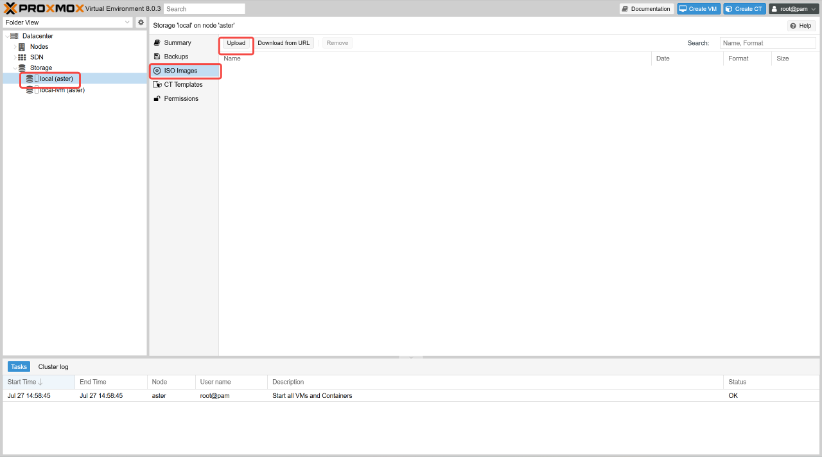Click the 'root@pam' user name cell
This screenshot has height=458, width=822.
click(214, 396)
